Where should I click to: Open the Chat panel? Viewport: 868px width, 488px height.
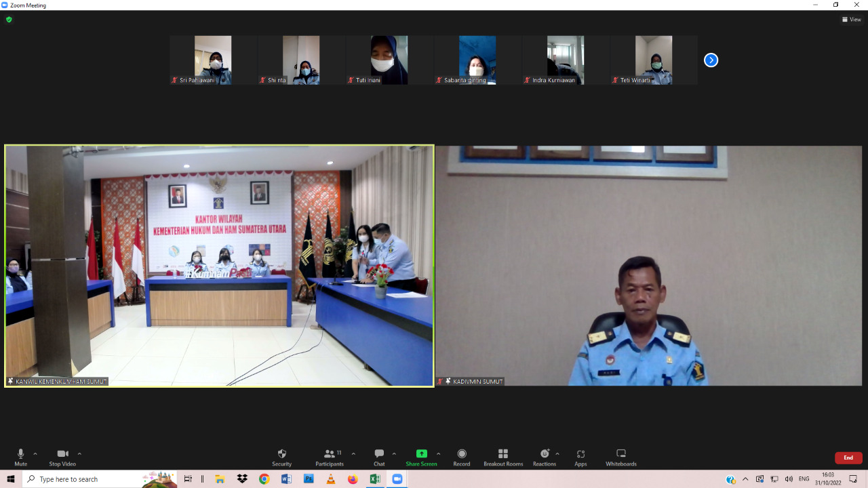point(379,457)
